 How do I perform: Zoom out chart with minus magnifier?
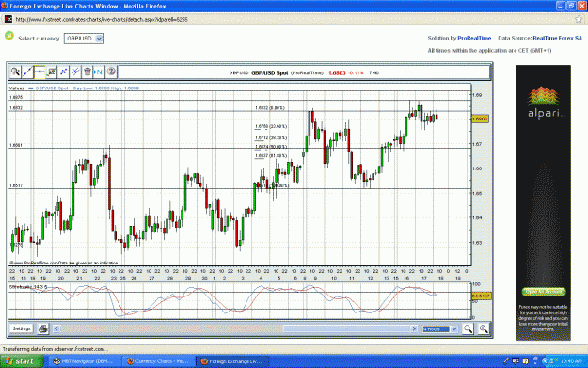pos(468,329)
